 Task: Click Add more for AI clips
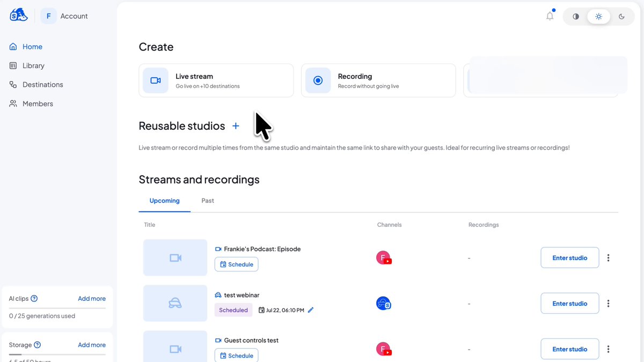[x=92, y=299]
